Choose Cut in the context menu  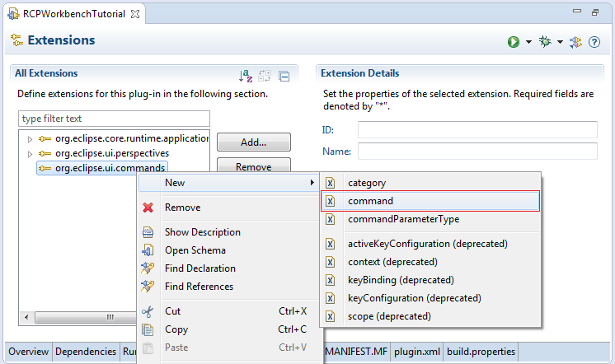229,311
